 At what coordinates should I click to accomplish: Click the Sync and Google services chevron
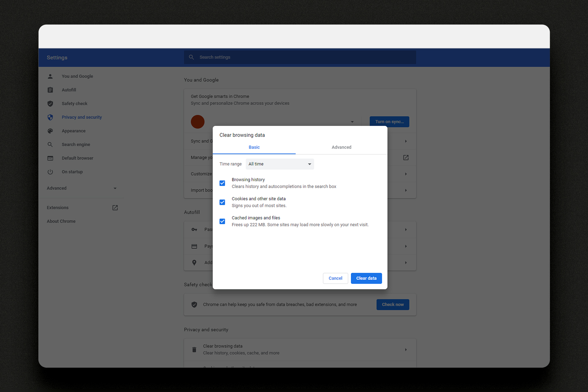point(406,141)
